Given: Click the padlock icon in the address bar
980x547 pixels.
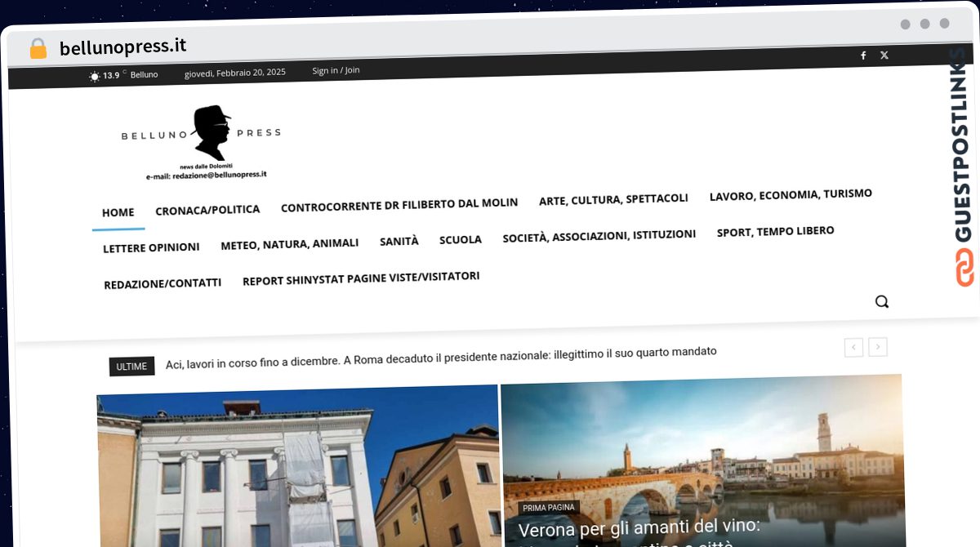Looking at the screenshot, I should click(38, 48).
